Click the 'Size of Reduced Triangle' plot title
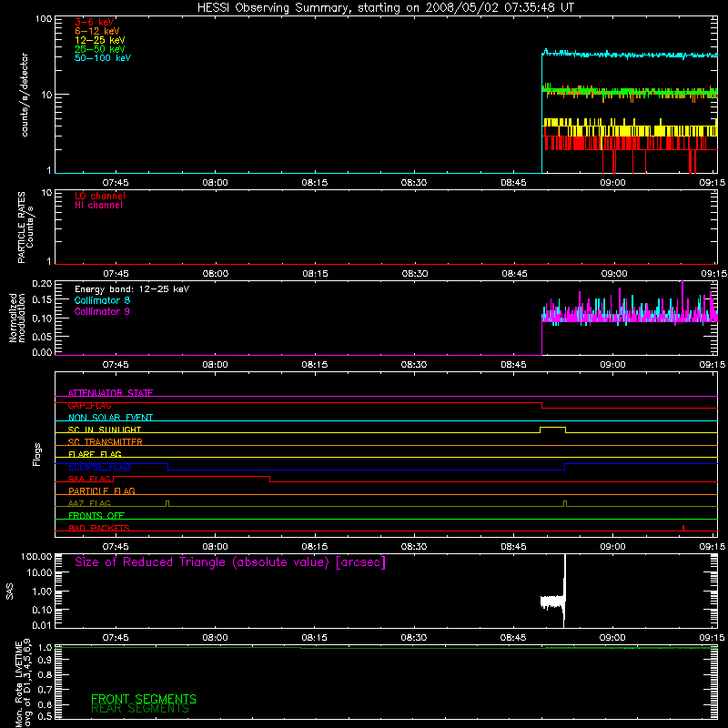Viewport: 728px width, 728px height. (x=230, y=562)
